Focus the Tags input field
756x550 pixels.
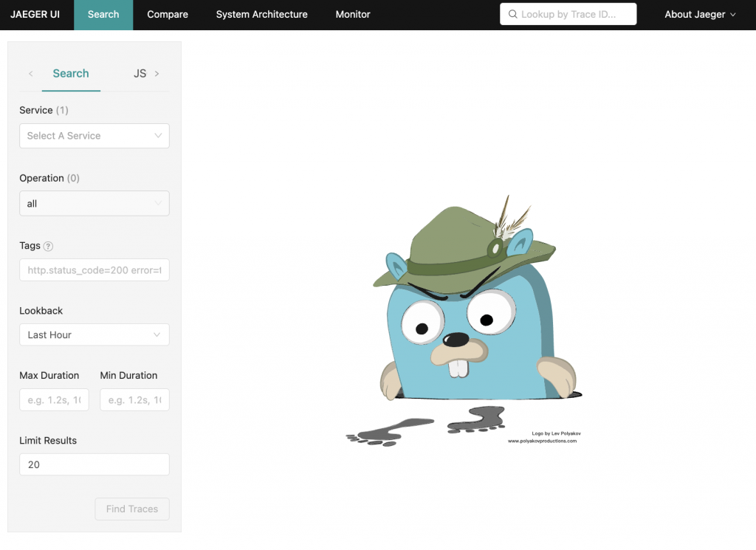tap(94, 270)
